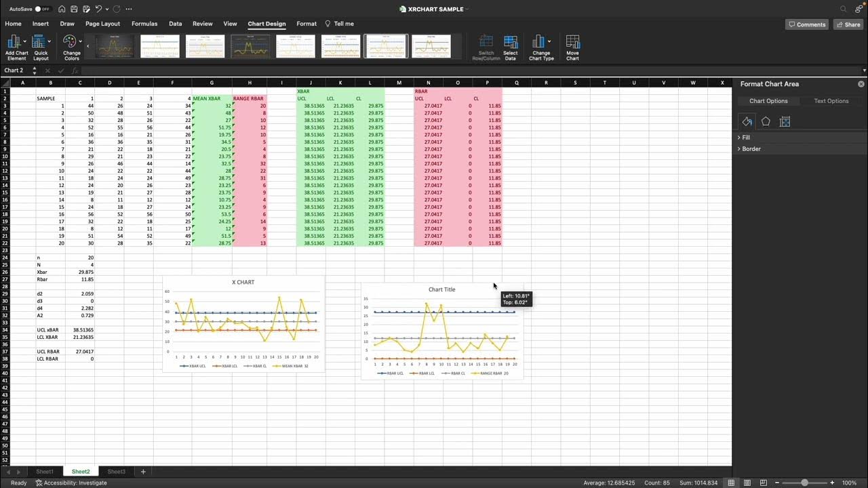The image size is (868, 488).
Task: Switch to the Sheet1 tab
Action: click(x=45, y=471)
